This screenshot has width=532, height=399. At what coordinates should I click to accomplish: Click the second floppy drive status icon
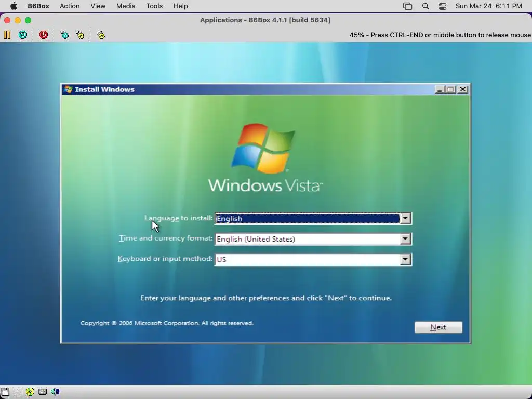[18, 392]
